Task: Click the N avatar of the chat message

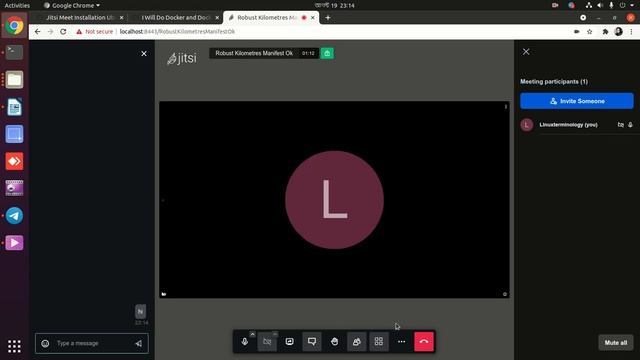Action: (140, 311)
